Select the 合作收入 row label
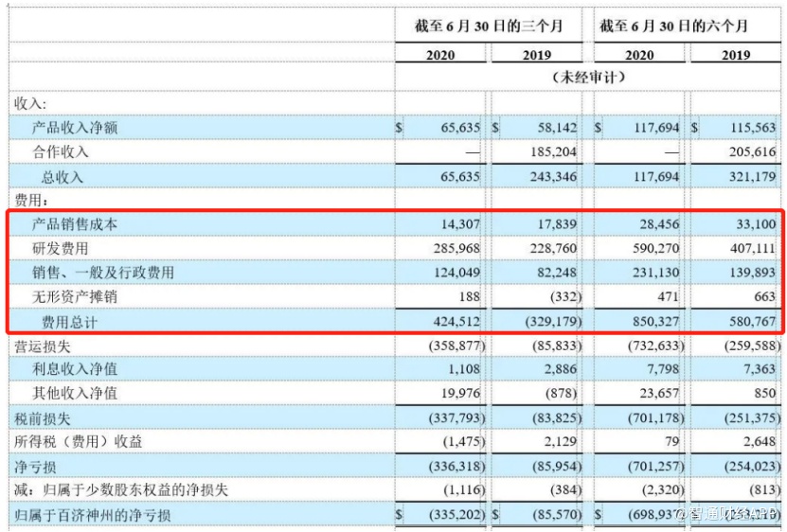Image resolution: width=787 pixels, height=532 pixels. 62,151
